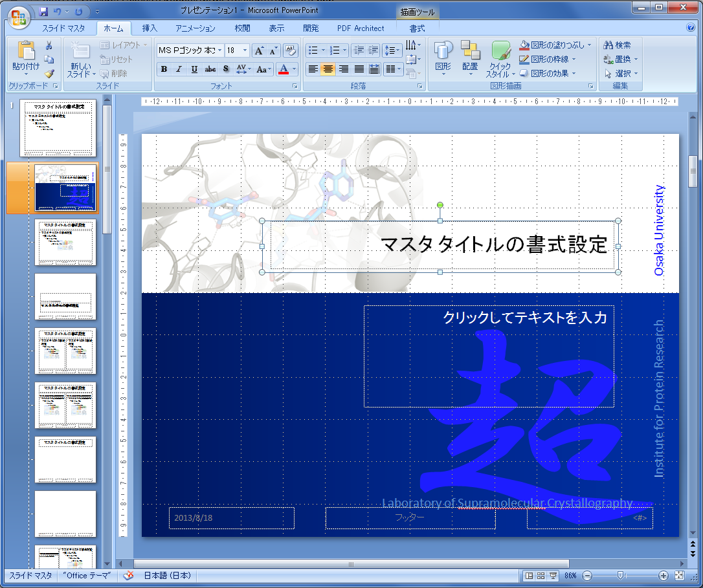The height and width of the screenshot is (588, 703).
Task: Toggle center text alignment
Action: pyautogui.click(x=328, y=69)
